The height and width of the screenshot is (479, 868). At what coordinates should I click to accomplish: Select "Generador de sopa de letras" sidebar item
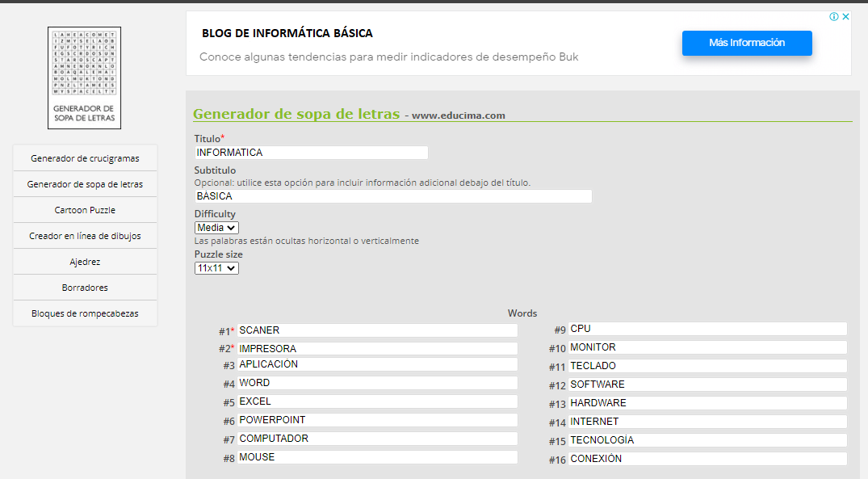coord(85,183)
